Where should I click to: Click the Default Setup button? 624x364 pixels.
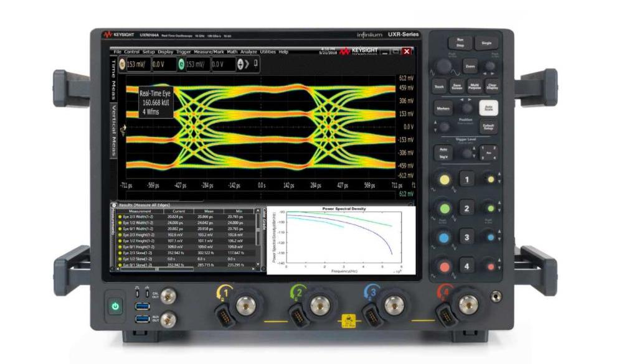pos(488,128)
